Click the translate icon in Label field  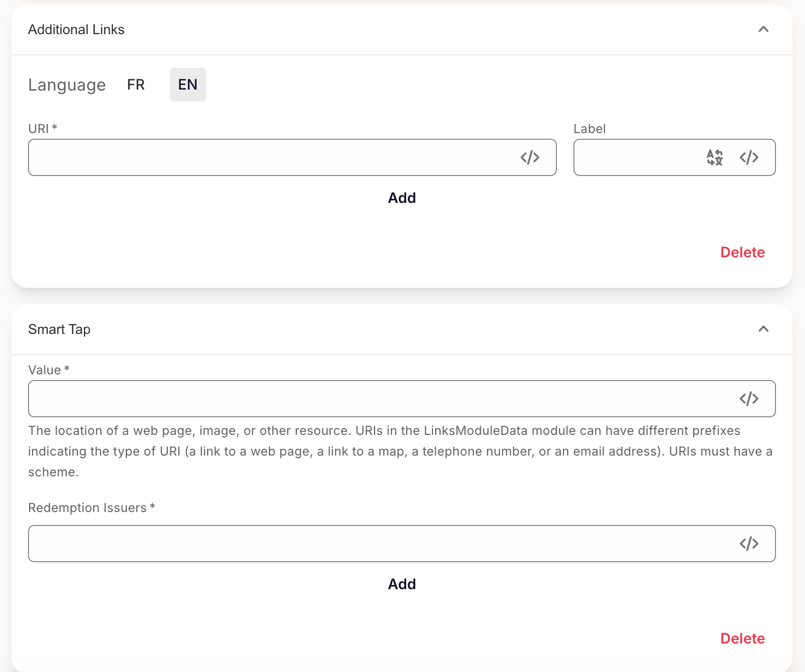[x=714, y=157]
